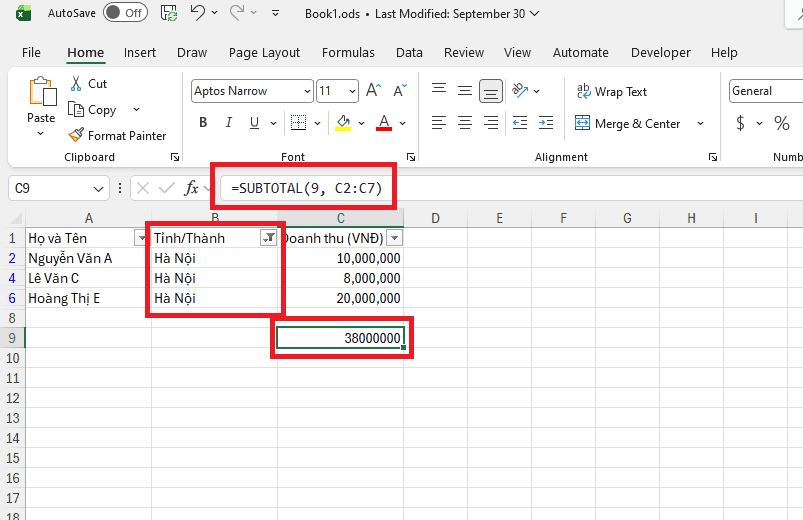Expand the Borders options arrow
Screen dimensions: 803x520
(x=318, y=123)
